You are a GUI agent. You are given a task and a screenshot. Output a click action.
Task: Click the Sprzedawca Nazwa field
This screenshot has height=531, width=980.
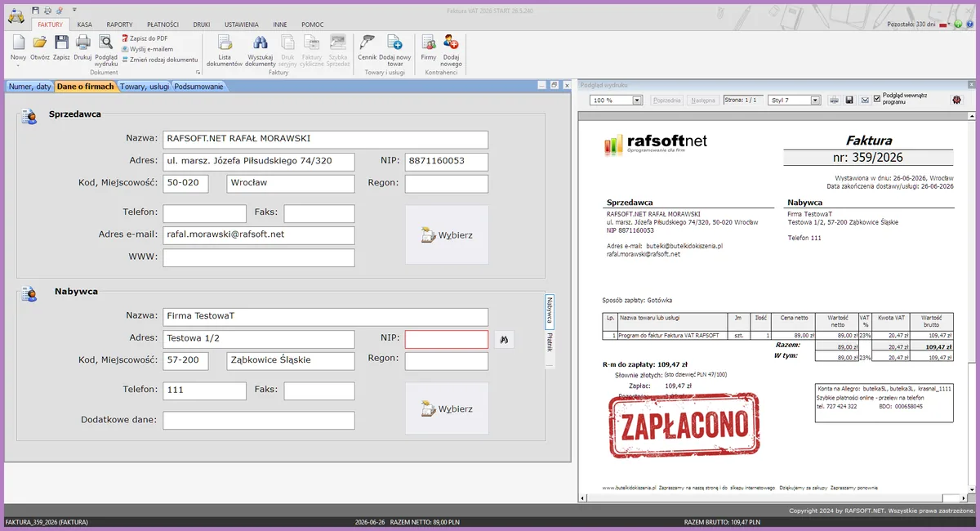[x=325, y=139]
